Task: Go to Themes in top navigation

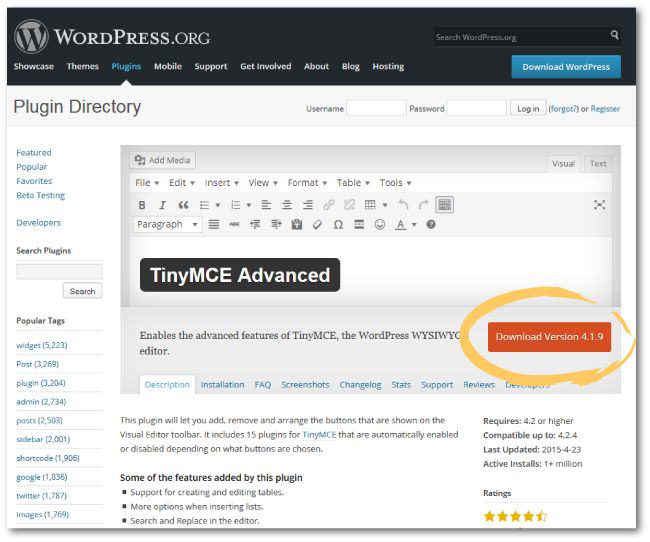Action: pos(82,66)
